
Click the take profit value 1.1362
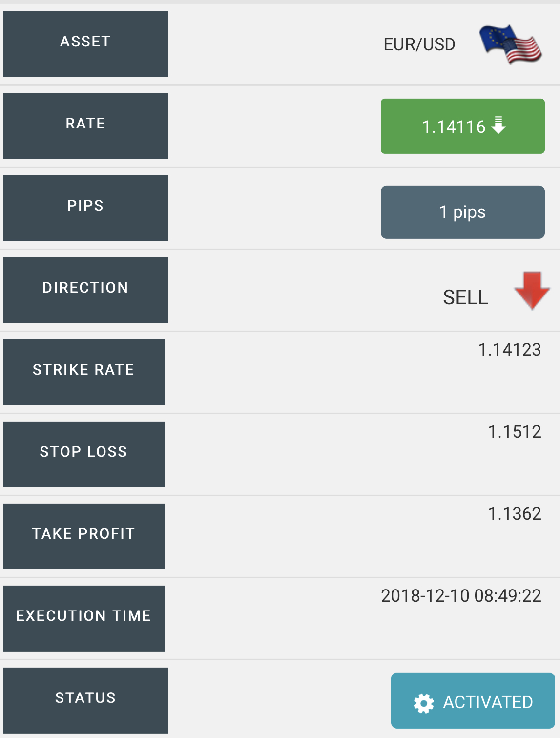[x=515, y=514]
